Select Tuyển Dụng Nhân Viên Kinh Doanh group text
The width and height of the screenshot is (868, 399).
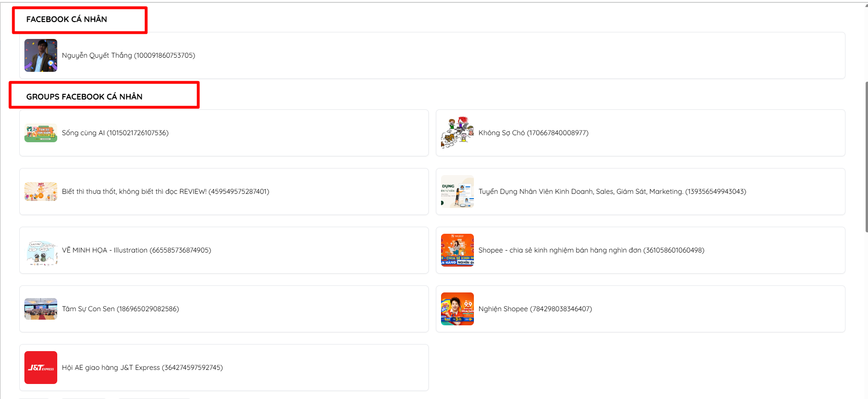point(612,192)
